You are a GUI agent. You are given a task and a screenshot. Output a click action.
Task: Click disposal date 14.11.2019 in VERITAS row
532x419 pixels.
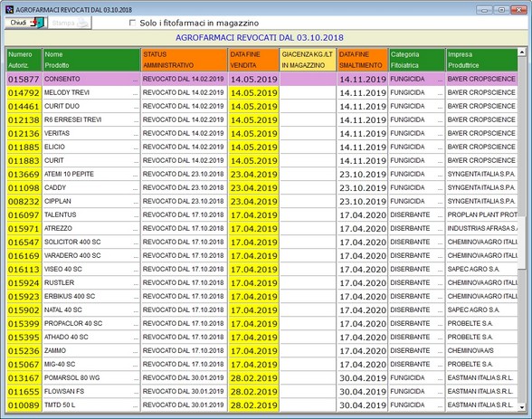click(363, 133)
